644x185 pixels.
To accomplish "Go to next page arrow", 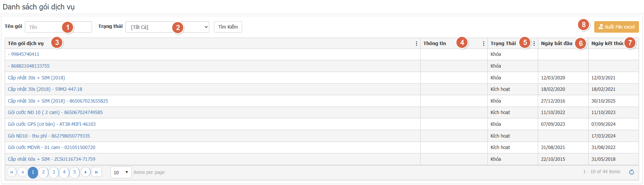I will click(86, 172).
